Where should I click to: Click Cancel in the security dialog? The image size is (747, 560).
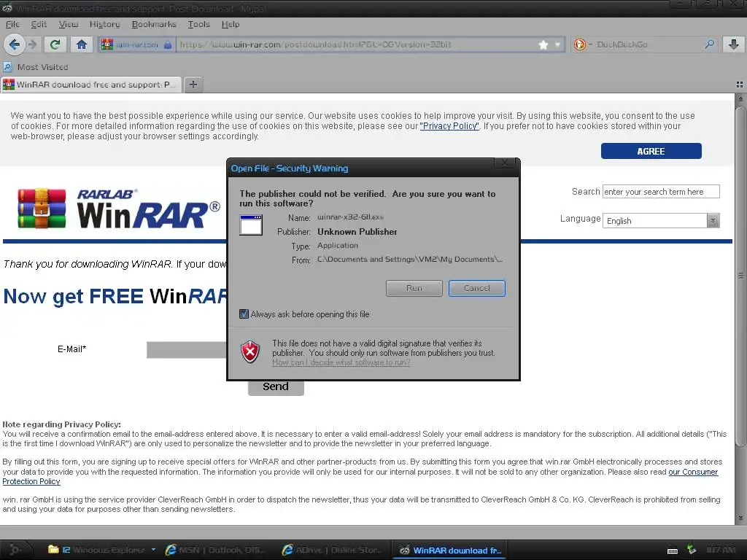[476, 288]
